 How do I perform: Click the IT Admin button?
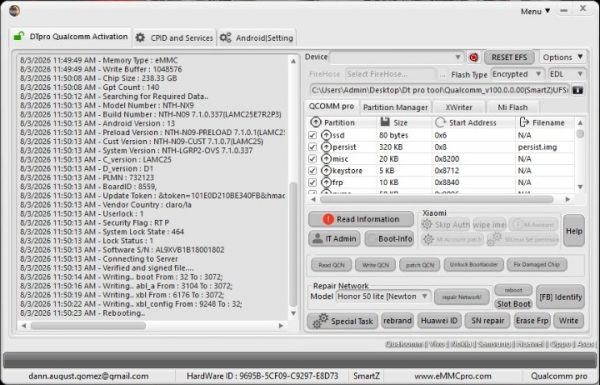tap(334, 239)
